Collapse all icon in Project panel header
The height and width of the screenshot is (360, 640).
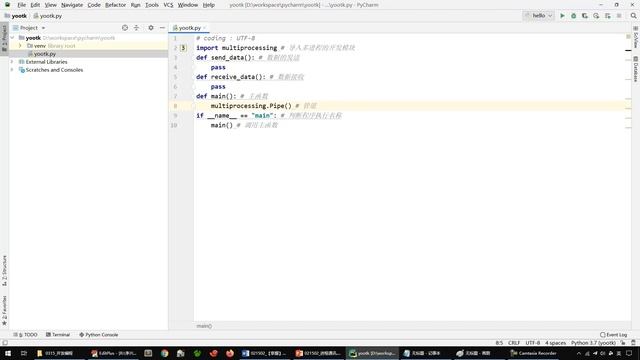(x=136, y=28)
